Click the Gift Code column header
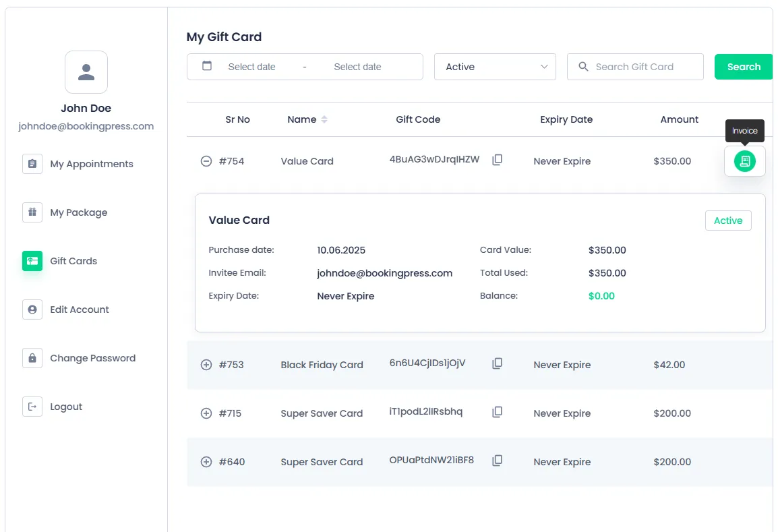Viewport: 778px width, 532px height. (418, 119)
